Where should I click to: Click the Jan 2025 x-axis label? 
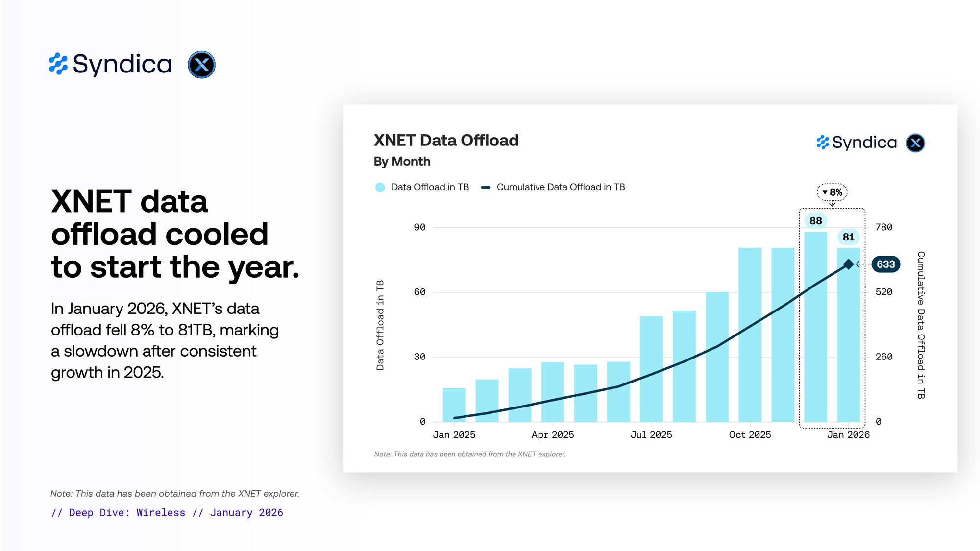click(x=454, y=435)
